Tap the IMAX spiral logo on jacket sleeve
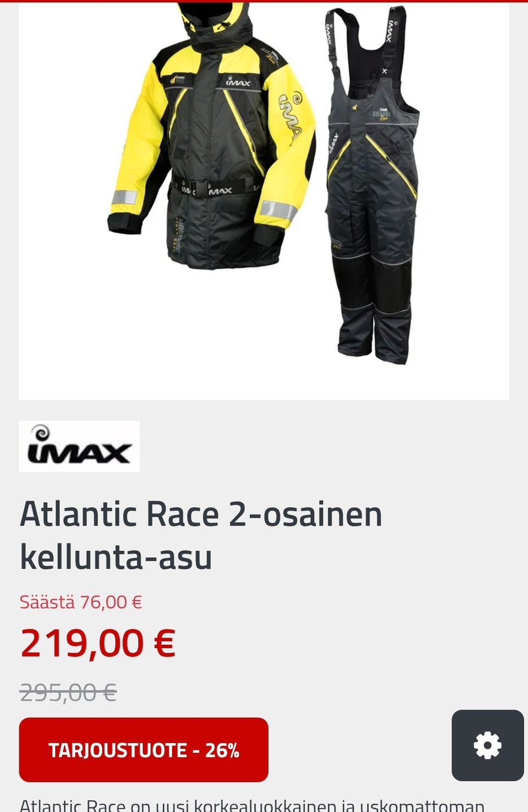This screenshot has width=528, height=812. tap(290, 114)
